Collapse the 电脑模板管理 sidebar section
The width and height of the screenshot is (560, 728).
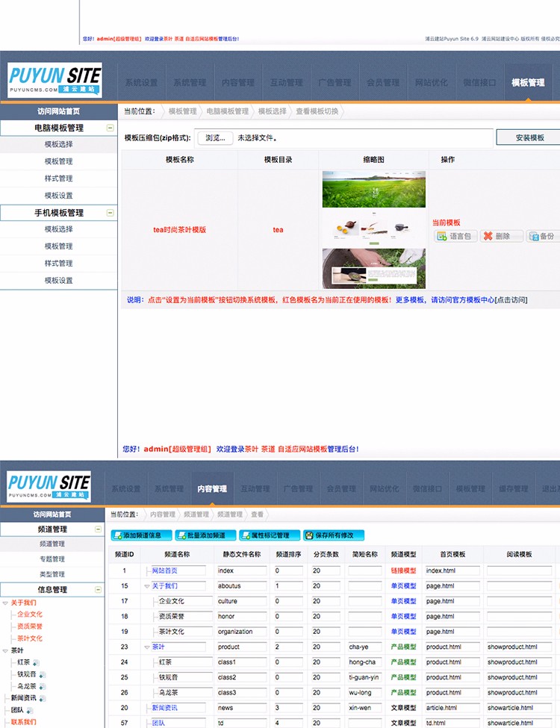tap(110, 128)
